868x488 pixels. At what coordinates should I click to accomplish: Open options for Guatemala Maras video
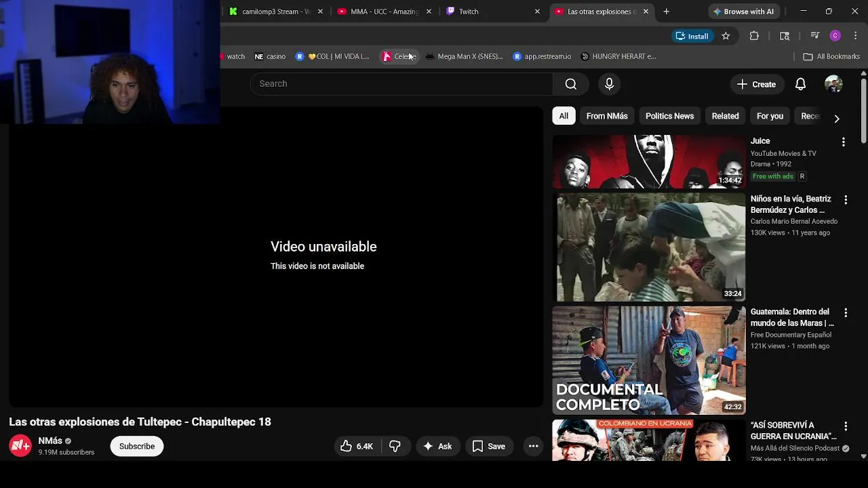click(x=845, y=313)
